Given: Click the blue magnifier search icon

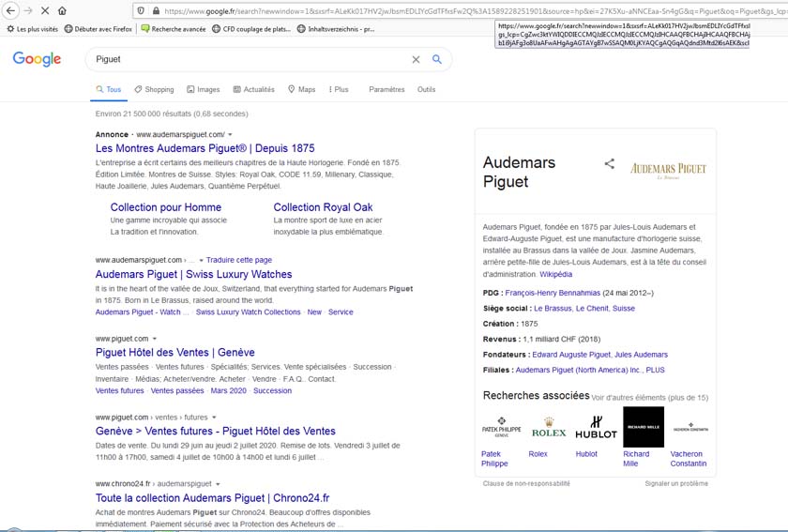Looking at the screenshot, I should pyautogui.click(x=437, y=59).
